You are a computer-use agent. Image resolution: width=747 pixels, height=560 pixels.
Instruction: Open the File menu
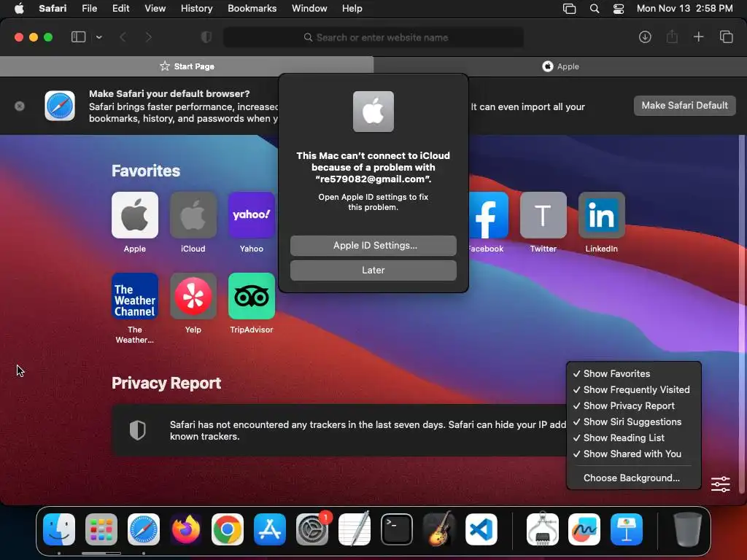point(89,8)
